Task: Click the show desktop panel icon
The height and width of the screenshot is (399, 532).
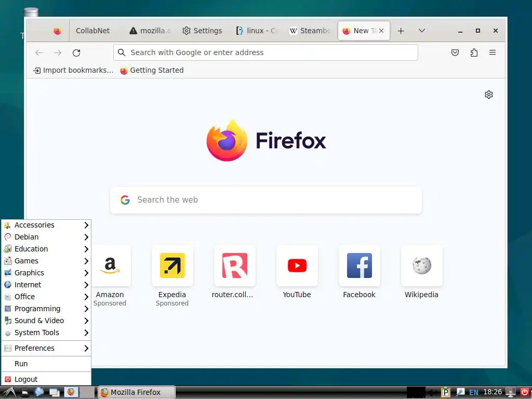Action: click(54, 393)
